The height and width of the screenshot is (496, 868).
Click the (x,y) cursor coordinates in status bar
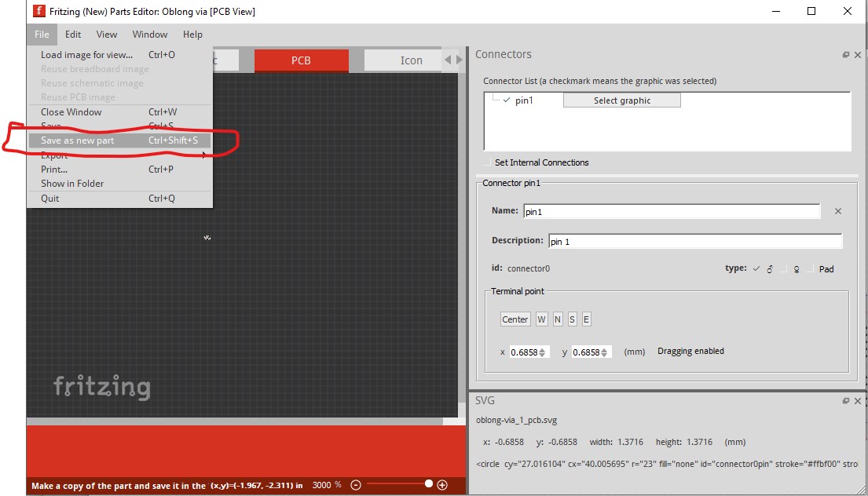click(256, 486)
